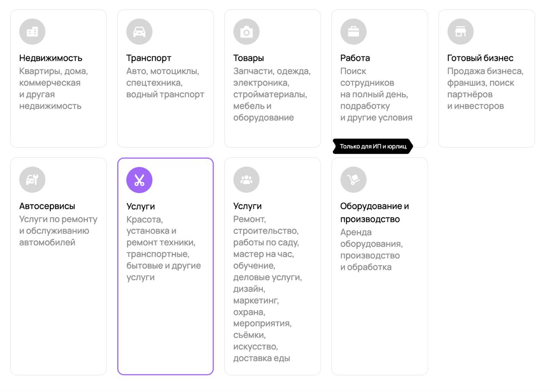
Task: Click the building icon for Недвижимость
Action: (32, 32)
